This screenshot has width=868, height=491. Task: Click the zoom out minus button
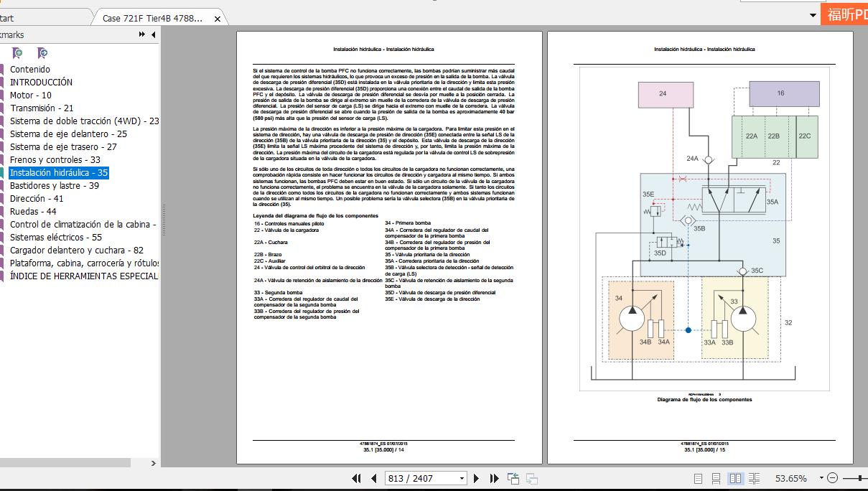(832, 478)
